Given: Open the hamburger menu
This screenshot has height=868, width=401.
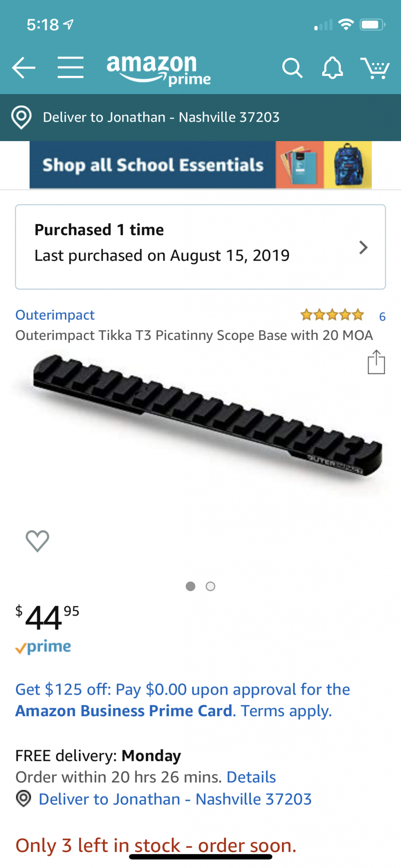Looking at the screenshot, I should 70,68.
